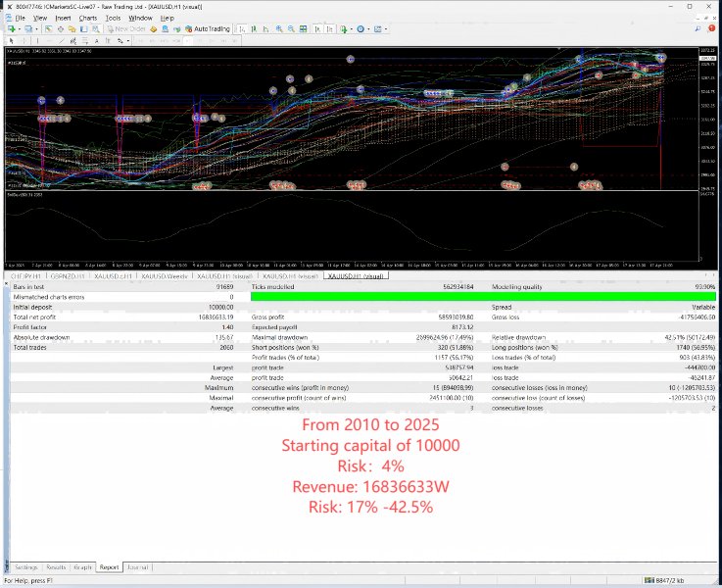The width and height of the screenshot is (722, 588).
Task: Click the green modelling quality bar
Action: pos(483,297)
